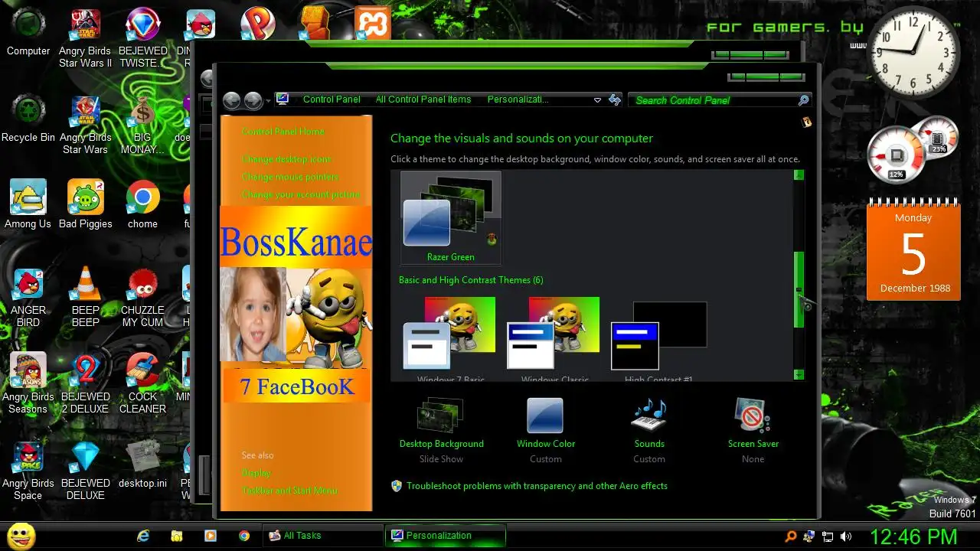The height and width of the screenshot is (551, 980).
Task: Click the 12:46 PM taskbar clock
Action: [x=914, y=536]
